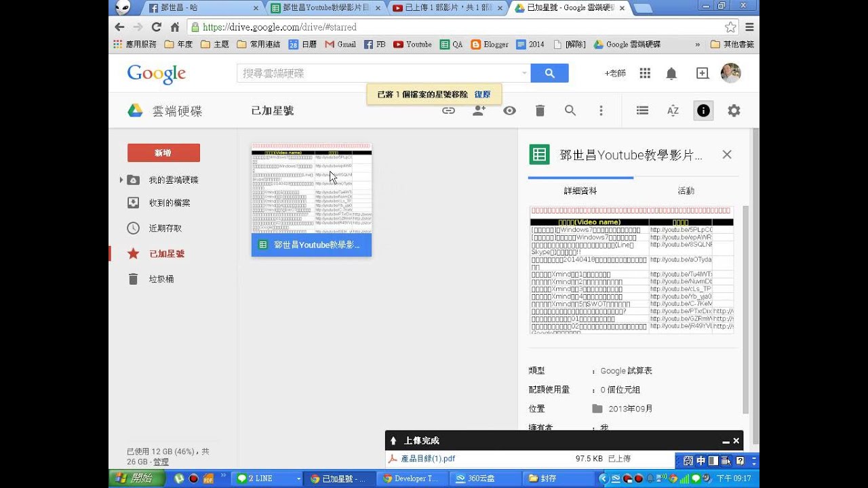
Task: Close the upload complete panel
Action: point(736,441)
